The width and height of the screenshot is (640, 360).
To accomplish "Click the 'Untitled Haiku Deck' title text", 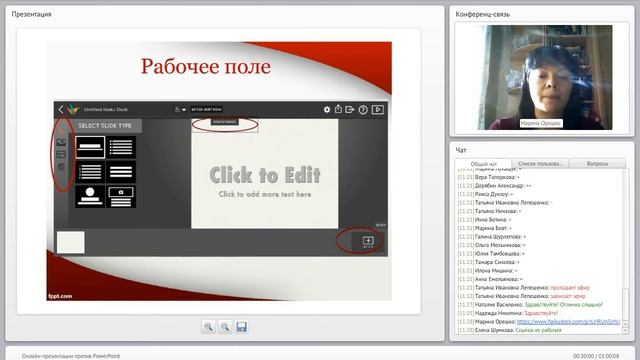I will [x=106, y=109].
